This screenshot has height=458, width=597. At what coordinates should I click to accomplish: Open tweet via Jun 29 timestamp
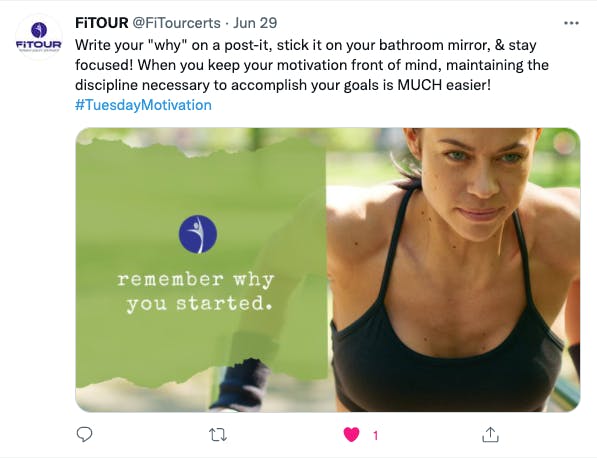coord(255,23)
